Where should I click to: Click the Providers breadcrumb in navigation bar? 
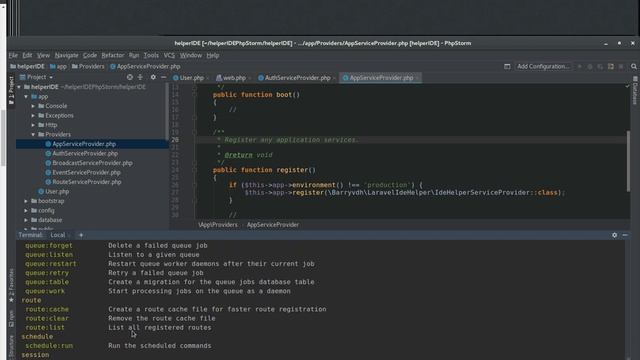tap(88, 66)
